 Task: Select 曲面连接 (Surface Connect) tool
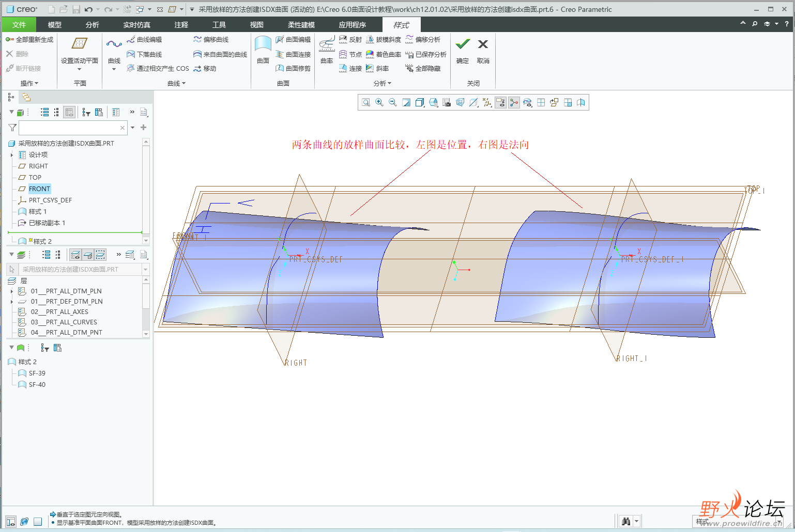[293, 54]
